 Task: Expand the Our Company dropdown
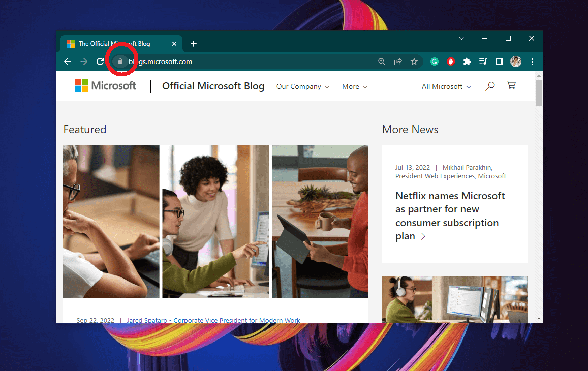tap(302, 87)
